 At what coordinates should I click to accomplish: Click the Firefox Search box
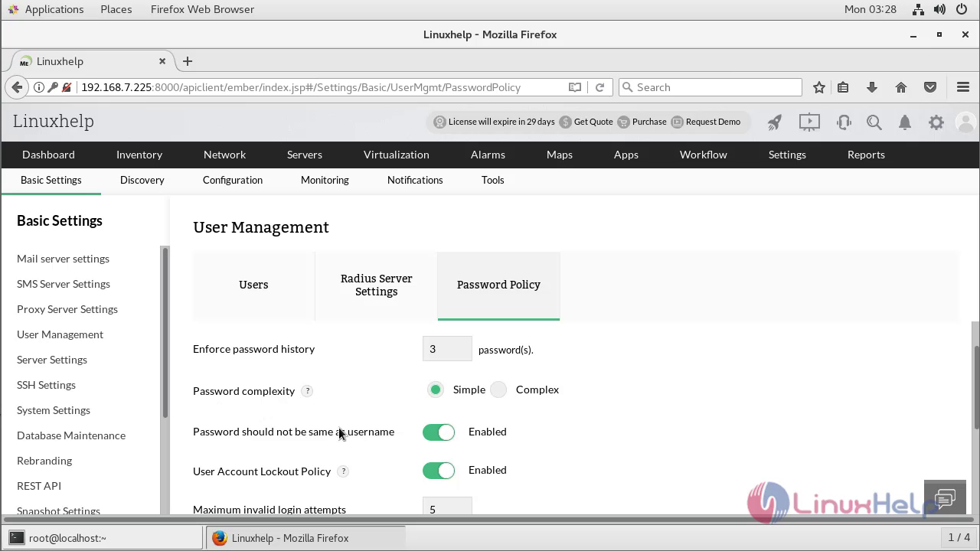710,87
